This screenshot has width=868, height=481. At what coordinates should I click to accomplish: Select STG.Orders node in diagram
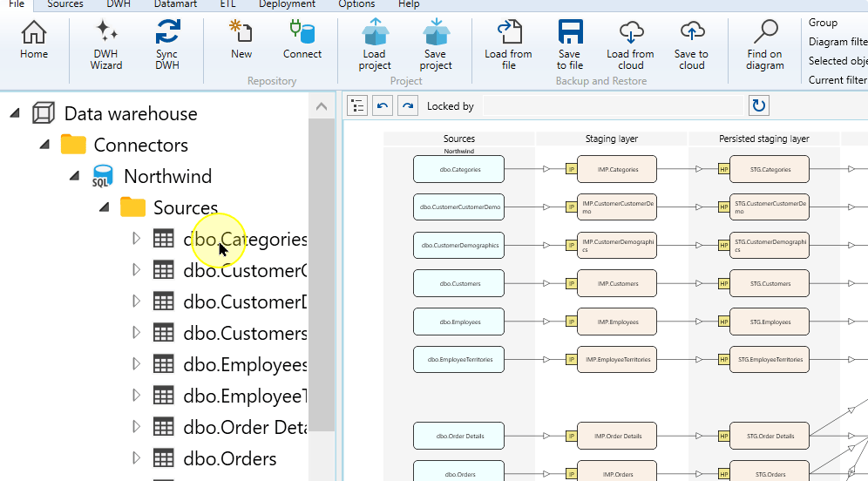click(x=770, y=471)
